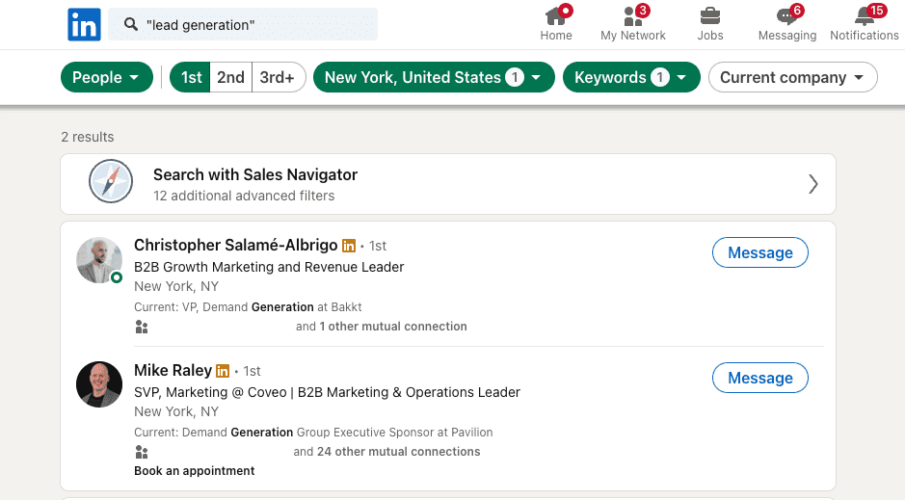Viewport: 905px width, 500px height.
Task: Click mutual connections icon under Christopher's result
Action: [141, 327]
